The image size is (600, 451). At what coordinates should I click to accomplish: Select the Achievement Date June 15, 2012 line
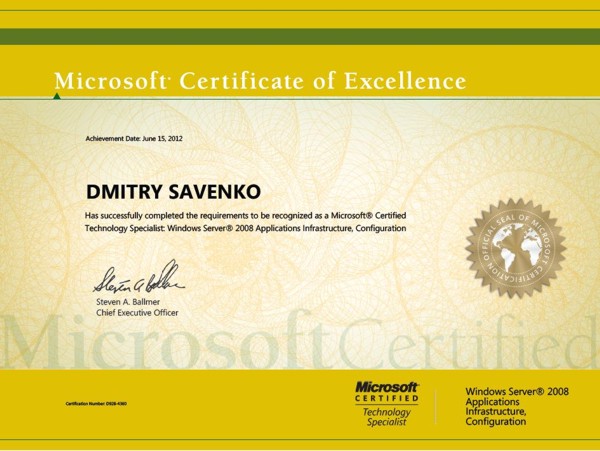(134, 138)
